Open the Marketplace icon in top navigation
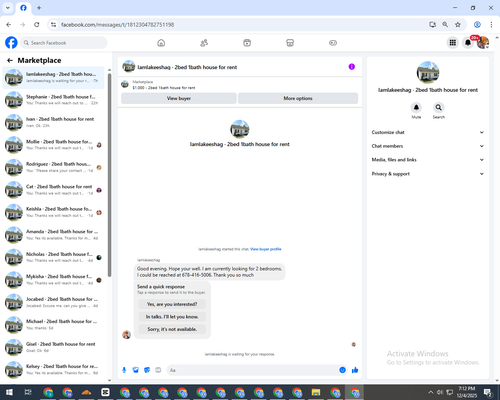 click(x=290, y=43)
